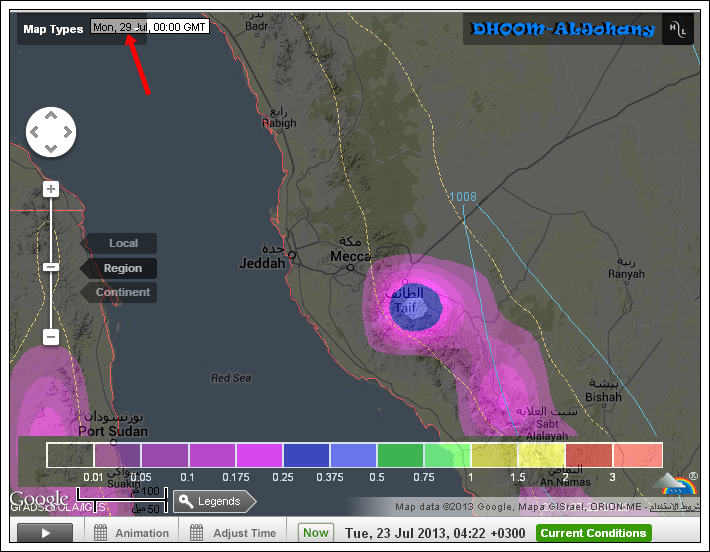Click the key icon on Legends button
Viewport: 710px width, 552px height.
pos(185,501)
